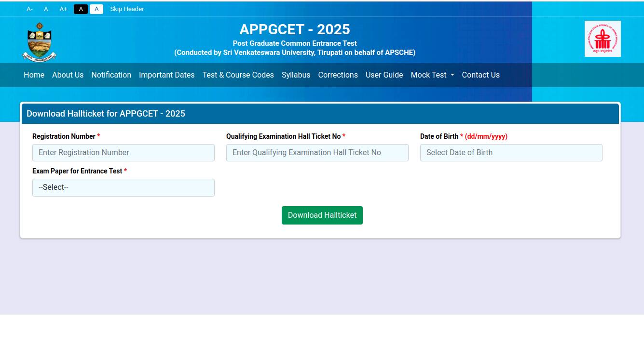Click the 'Download Hallticket for APPGCET - 2025' heading
This screenshot has height=344, width=644.
[106, 114]
